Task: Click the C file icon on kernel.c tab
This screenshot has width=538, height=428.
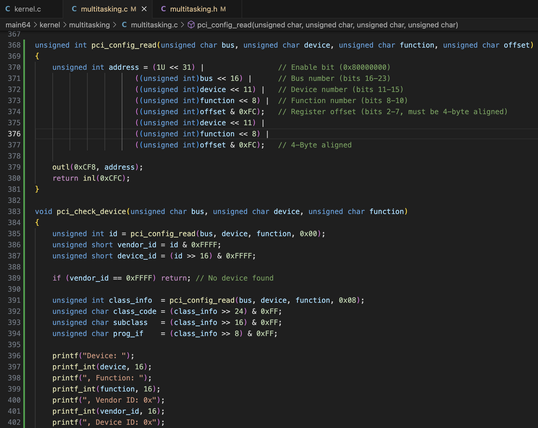Action: coord(8,9)
